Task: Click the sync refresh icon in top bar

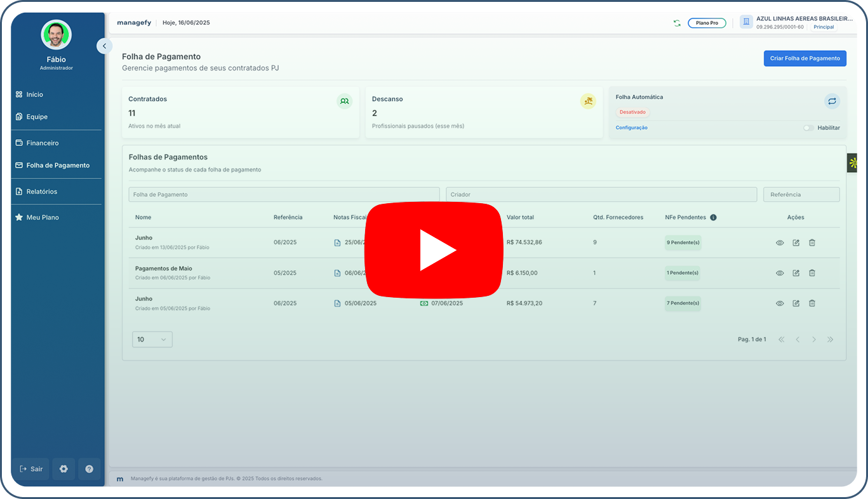Action: [677, 23]
